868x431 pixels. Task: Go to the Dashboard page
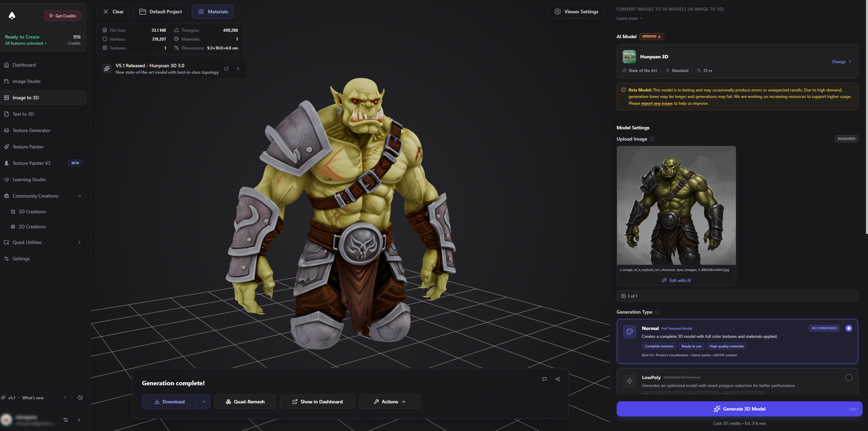click(x=24, y=64)
